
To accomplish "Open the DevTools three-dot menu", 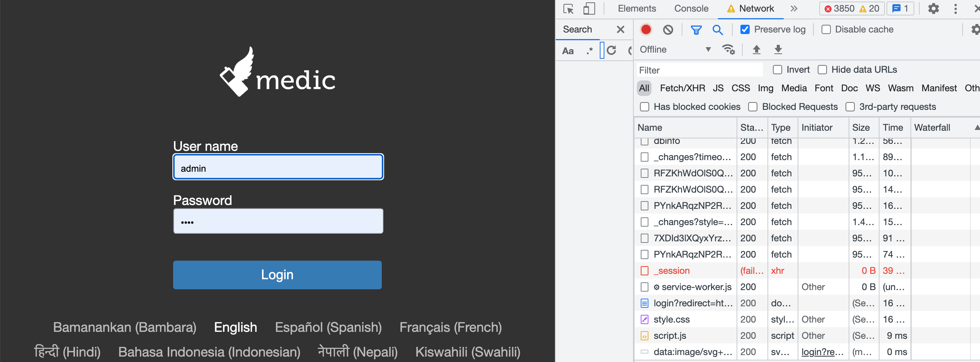I will tap(956, 9).
